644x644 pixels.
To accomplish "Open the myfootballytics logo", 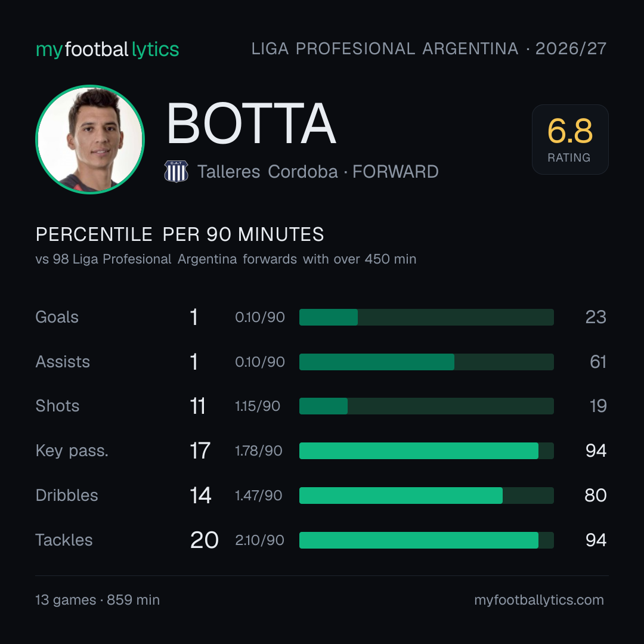I will pyautogui.click(x=107, y=49).
